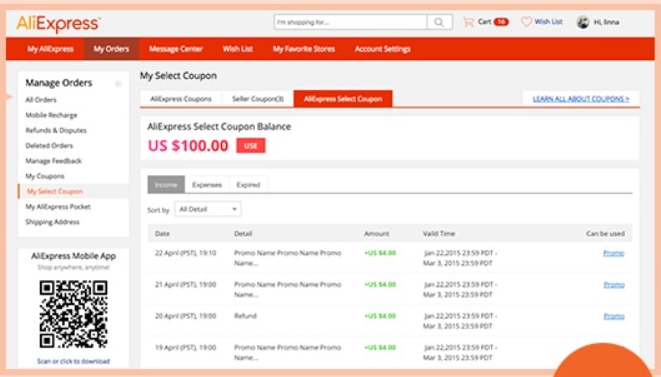The image size is (661, 377).
Task: Click the 'My Select Coupon' page heading
Action: tap(178, 76)
